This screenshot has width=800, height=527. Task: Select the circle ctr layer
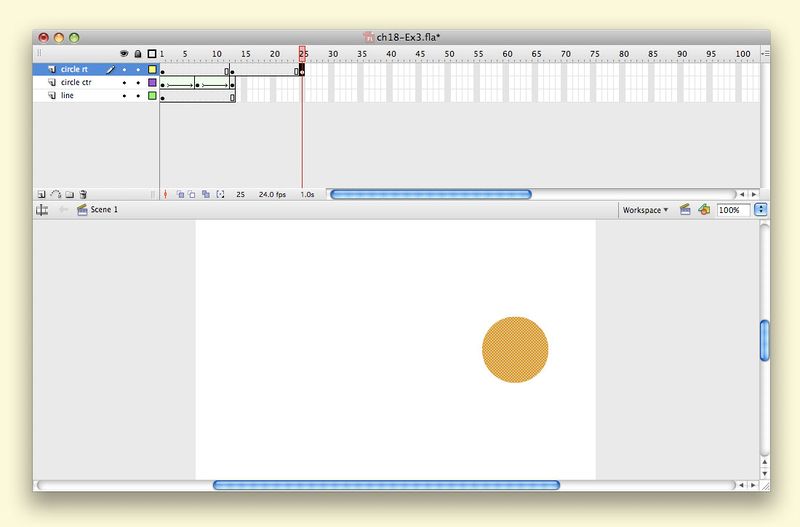pyautogui.click(x=77, y=83)
